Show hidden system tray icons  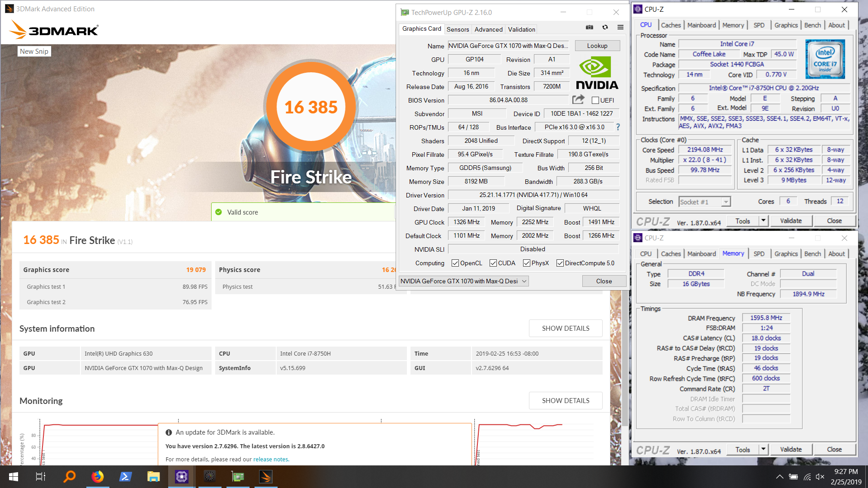(780, 477)
